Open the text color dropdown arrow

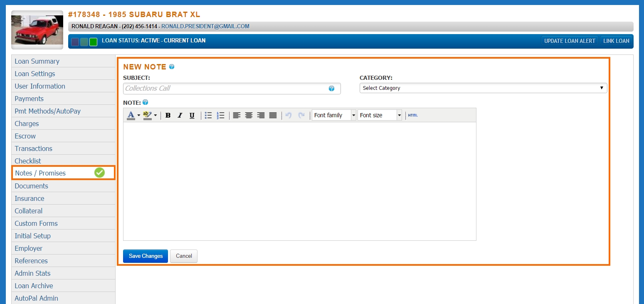139,115
